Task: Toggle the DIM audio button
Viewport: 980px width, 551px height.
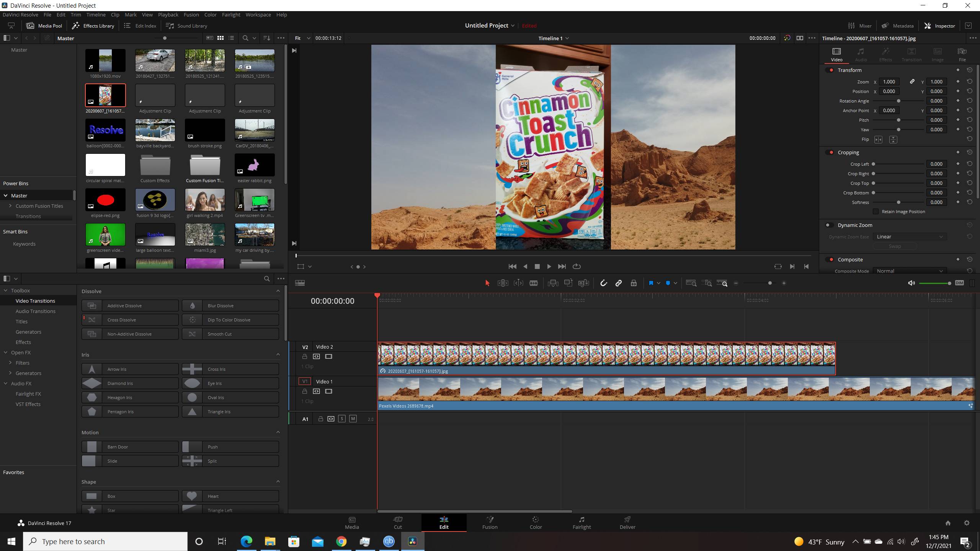Action: pyautogui.click(x=959, y=283)
